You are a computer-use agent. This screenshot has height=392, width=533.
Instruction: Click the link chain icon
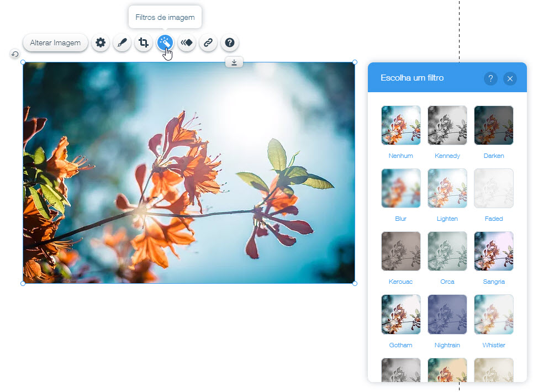[x=208, y=43]
